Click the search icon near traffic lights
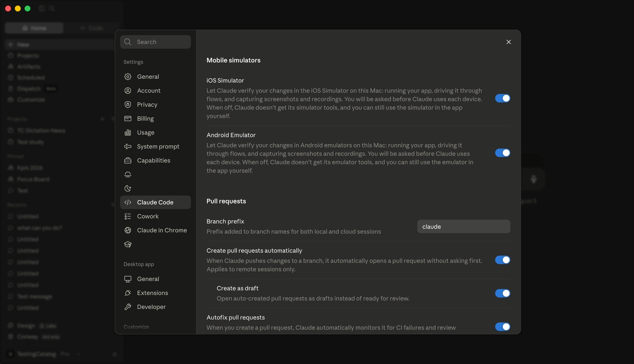The height and width of the screenshot is (364, 634). click(x=52, y=8)
